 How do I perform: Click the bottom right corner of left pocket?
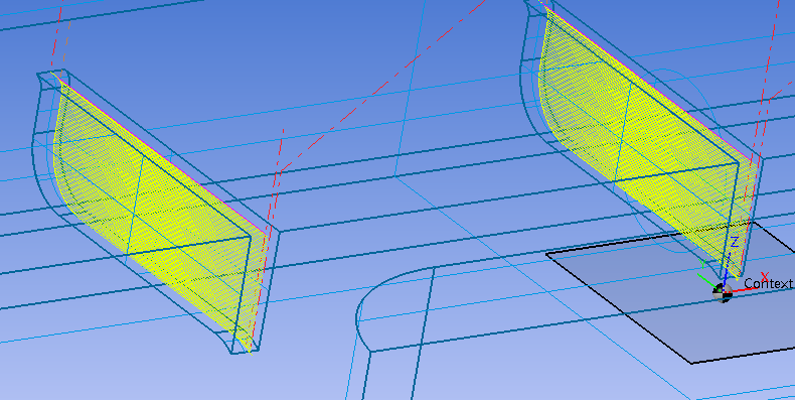(x=248, y=352)
